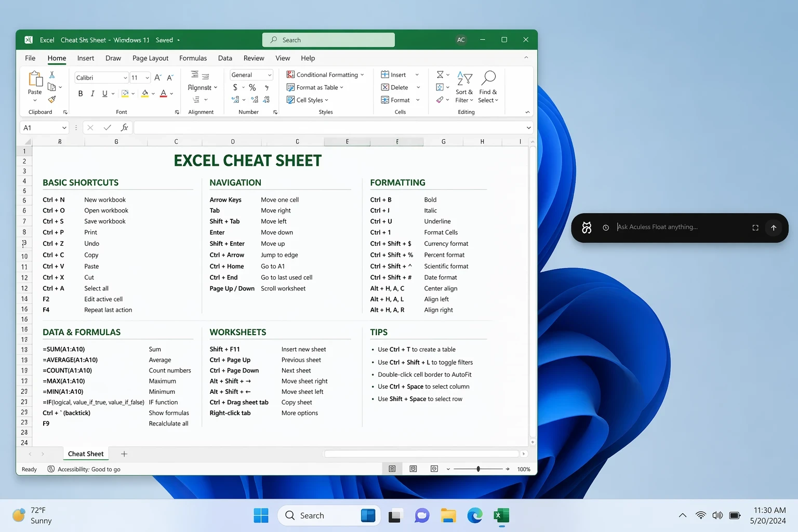Open Font dialog launcher arrow
The width and height of the screenshot is (798, 532).
pyautogui.click(x=177, y=112)
